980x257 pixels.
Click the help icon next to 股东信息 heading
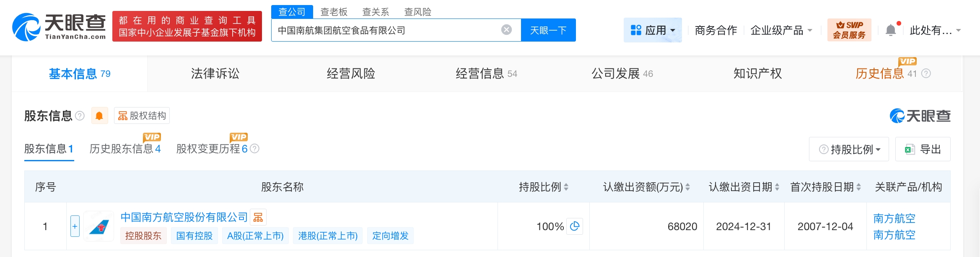tap(80, 116)
